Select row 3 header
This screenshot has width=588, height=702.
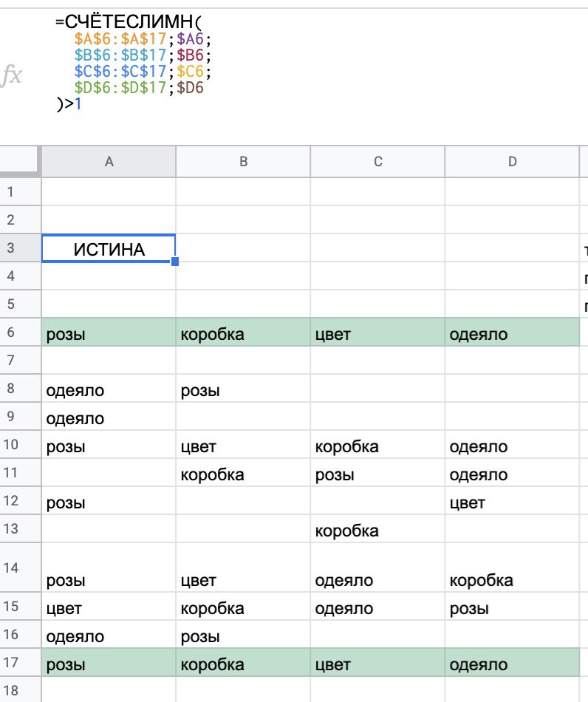click(20, 248)
